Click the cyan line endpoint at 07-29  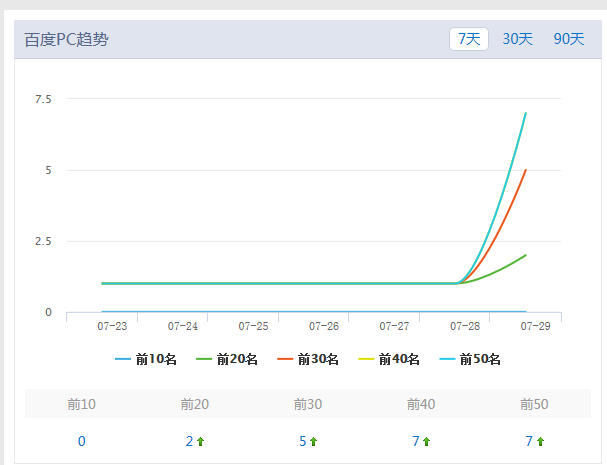click(x=525, y=113)
